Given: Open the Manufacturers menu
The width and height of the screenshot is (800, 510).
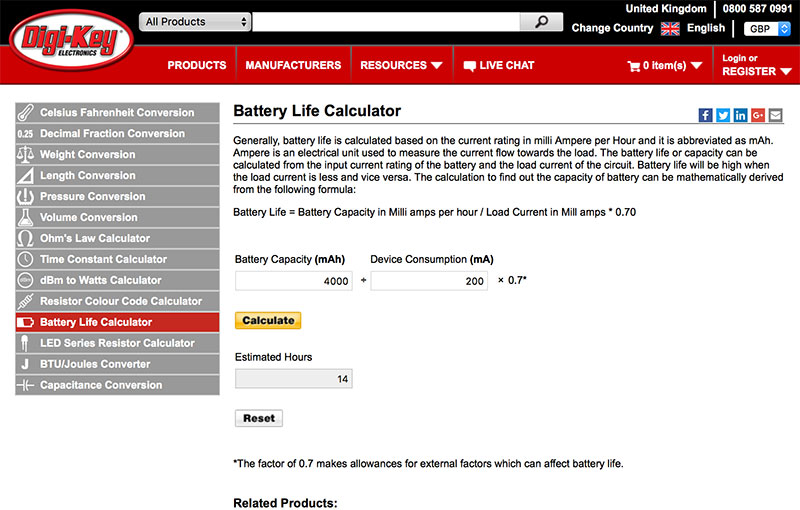Looking at the screenshot, I should tap(293, 66).
